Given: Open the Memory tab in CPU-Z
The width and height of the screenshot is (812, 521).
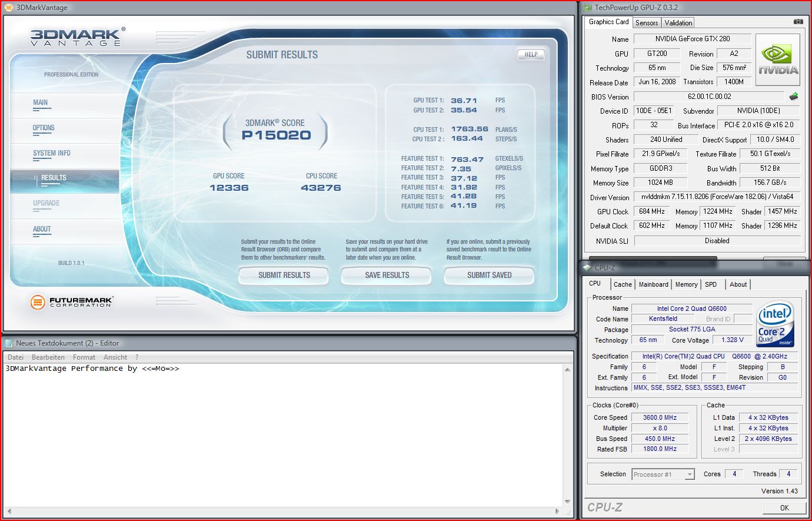Looking at the screenshot, I should [x=686, y=284].
